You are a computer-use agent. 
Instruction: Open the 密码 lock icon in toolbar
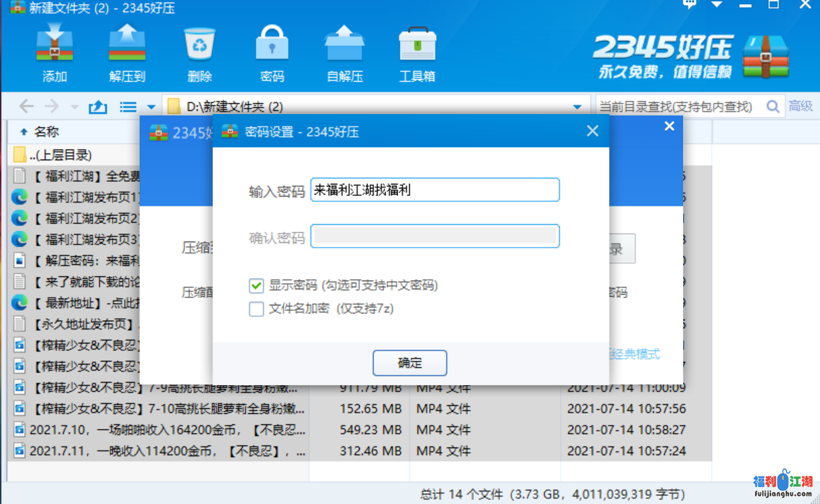click(x=272, y=45)
